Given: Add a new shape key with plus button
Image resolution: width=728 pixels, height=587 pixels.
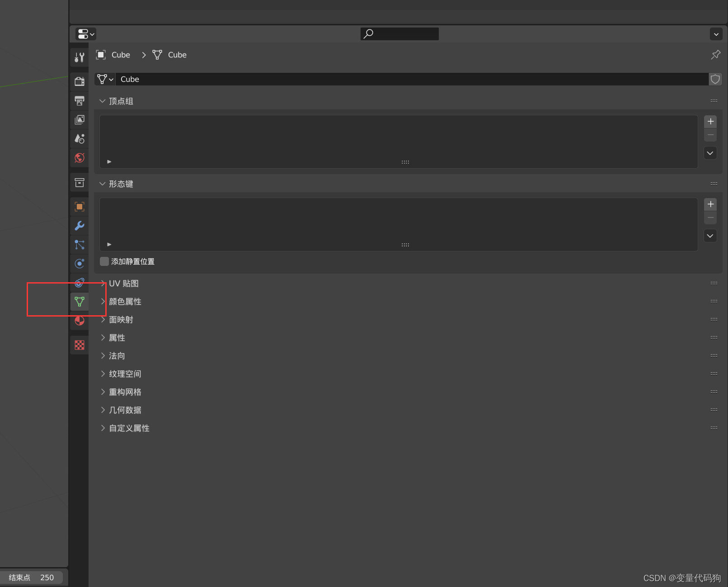Looking at the screenshot, I should pos(710,204).
